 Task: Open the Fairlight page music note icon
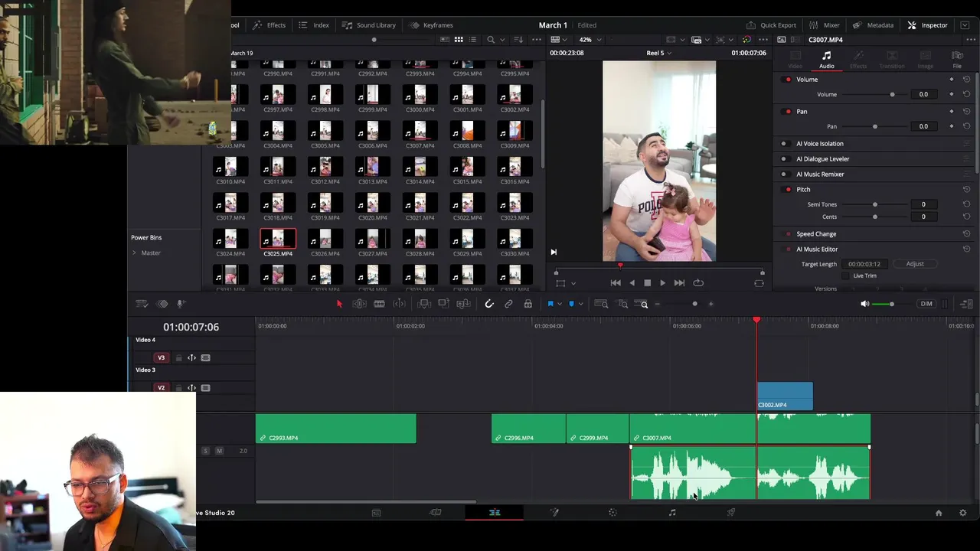pyautogui.click(x=672, y=513)
